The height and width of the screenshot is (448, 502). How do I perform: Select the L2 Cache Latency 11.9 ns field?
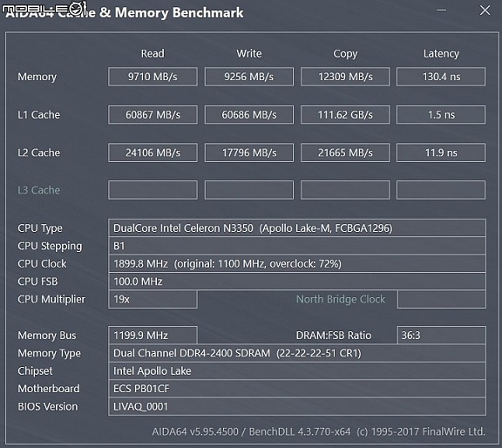point(441,153)
